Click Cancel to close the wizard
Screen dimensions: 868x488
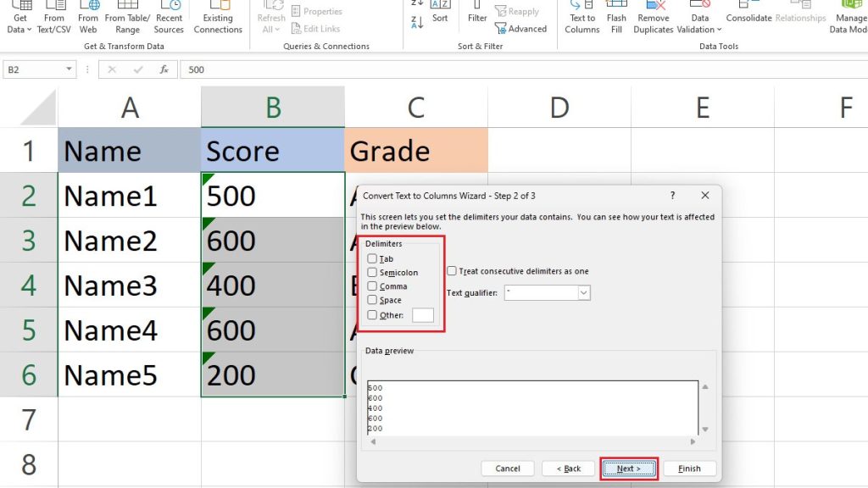click(507, 468)
